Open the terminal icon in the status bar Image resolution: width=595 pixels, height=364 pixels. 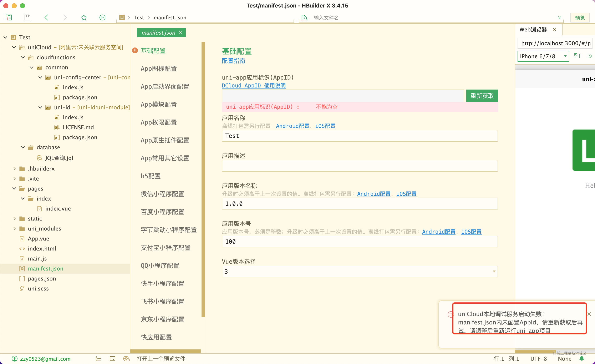point(112,358)
